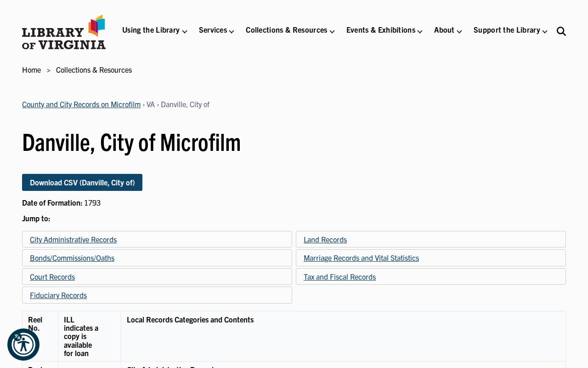Screen dimensions: 588x368
Task: Open Collections & Resources dropdown
Action: (290, 30)
